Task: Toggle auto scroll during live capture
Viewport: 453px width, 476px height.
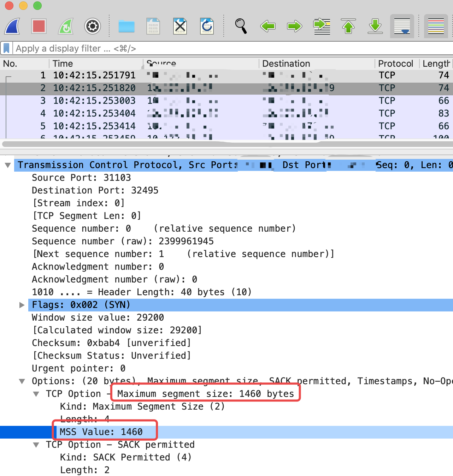Action: [402, 26]
